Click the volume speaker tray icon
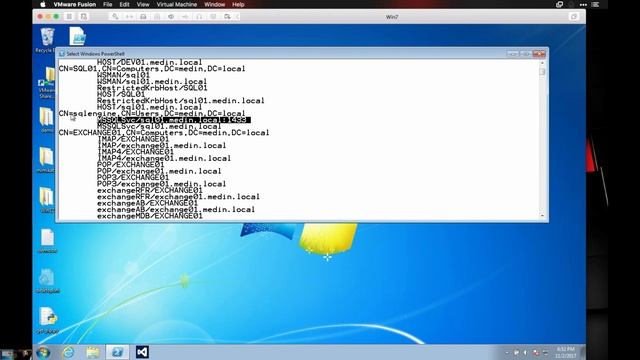 526,352
